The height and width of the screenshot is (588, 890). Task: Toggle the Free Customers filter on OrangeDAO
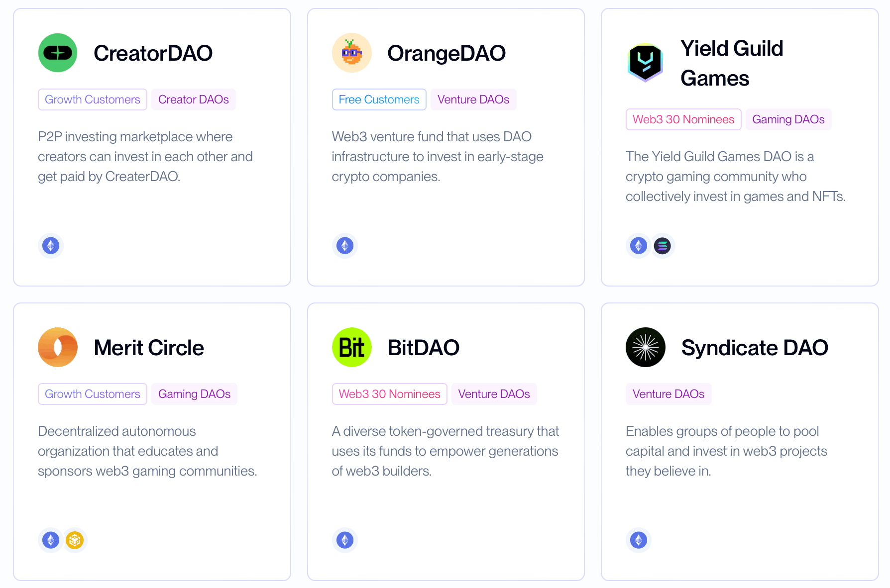379,99
